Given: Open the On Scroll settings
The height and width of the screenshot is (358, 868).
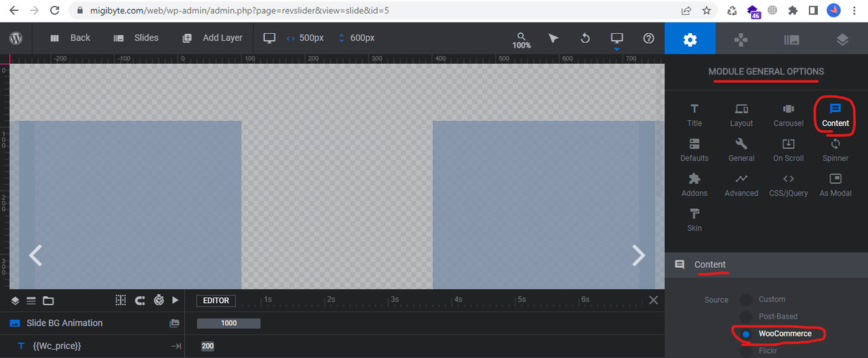Looking at the screenshot, I should [x=788, y=151].
